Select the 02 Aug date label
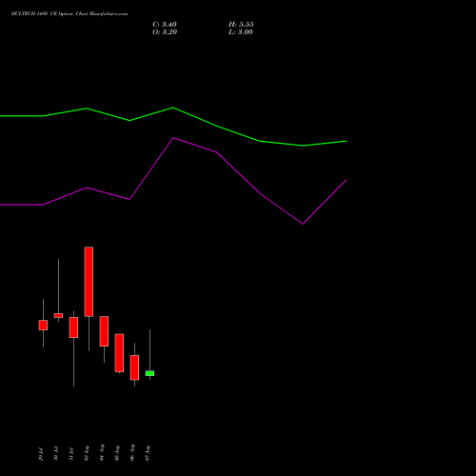 (x=87, y=453)
